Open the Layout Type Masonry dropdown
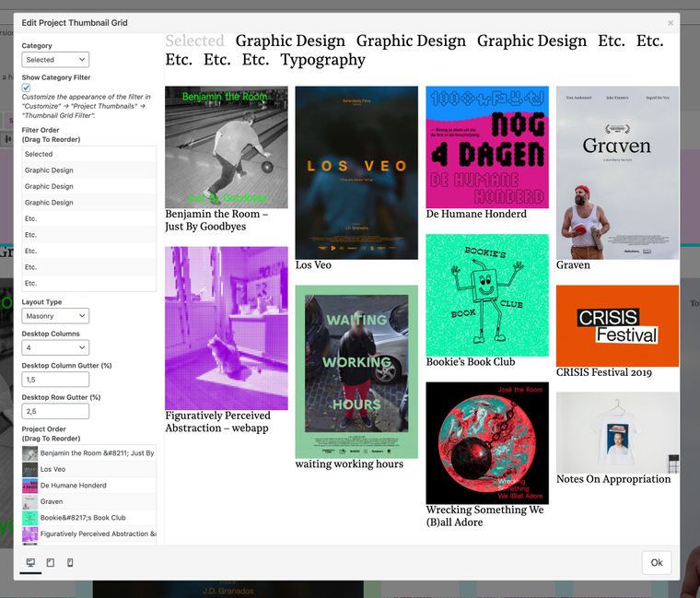Image resolution: width=700 pixels, height=598 pixels. tap(55, 315)
